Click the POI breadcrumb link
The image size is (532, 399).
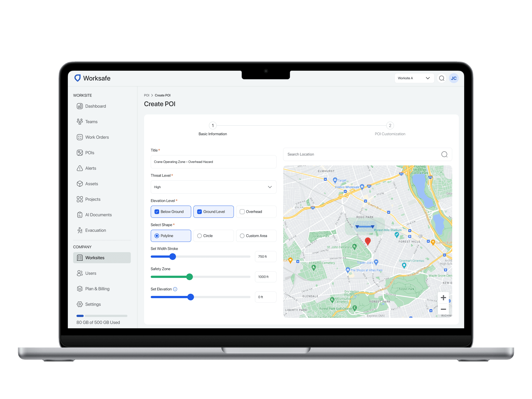coord(147,95)
